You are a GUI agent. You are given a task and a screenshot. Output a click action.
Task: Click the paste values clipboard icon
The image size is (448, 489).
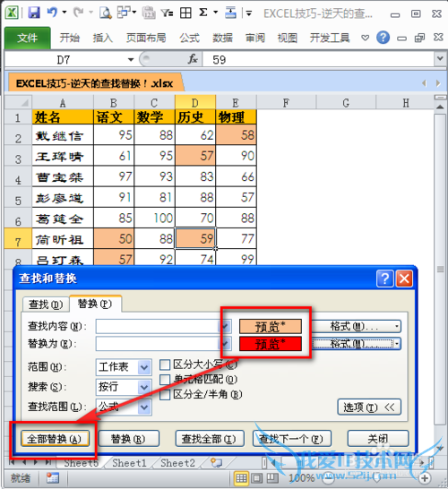coord(149,13)
